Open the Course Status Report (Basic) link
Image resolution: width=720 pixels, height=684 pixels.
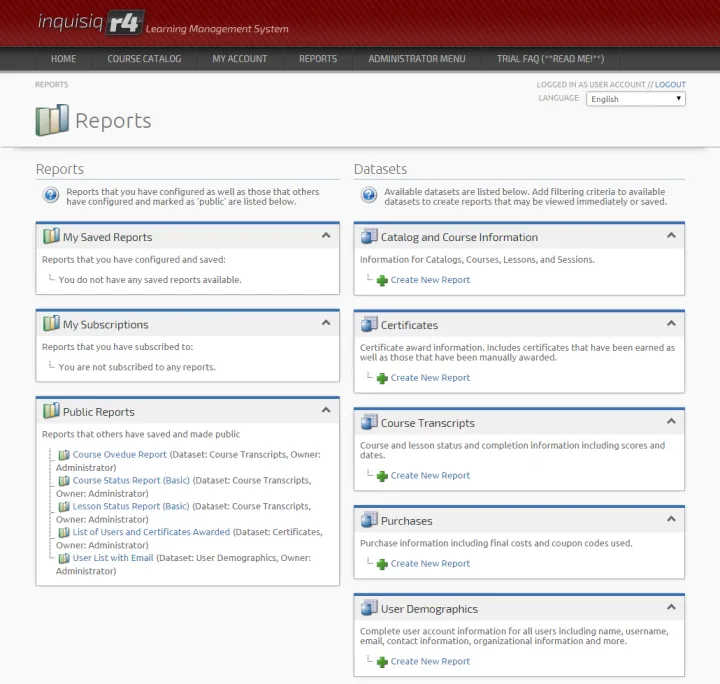(131, 481)
